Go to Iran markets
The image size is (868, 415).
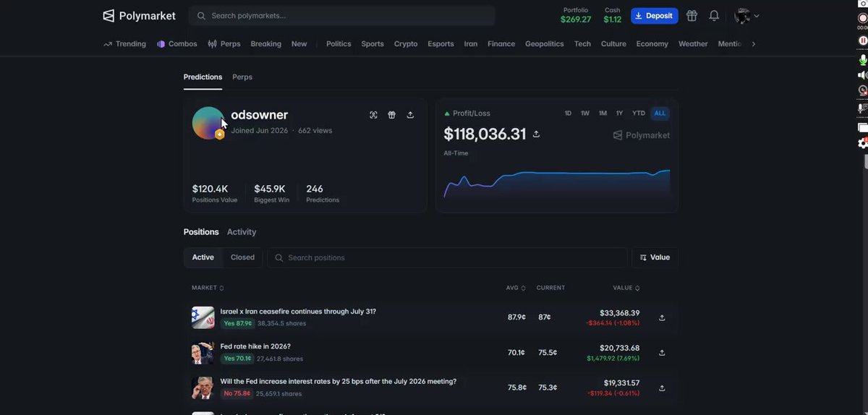[471, 44]
